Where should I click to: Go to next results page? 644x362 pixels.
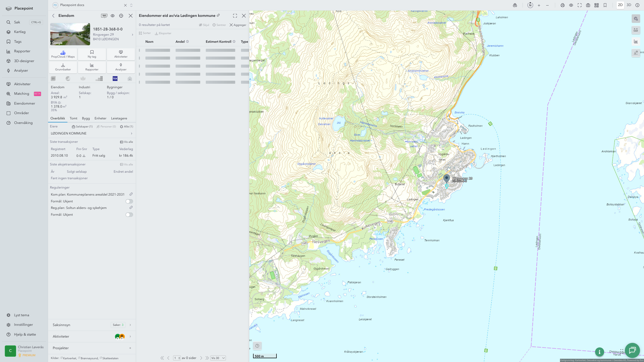(201, 358)
